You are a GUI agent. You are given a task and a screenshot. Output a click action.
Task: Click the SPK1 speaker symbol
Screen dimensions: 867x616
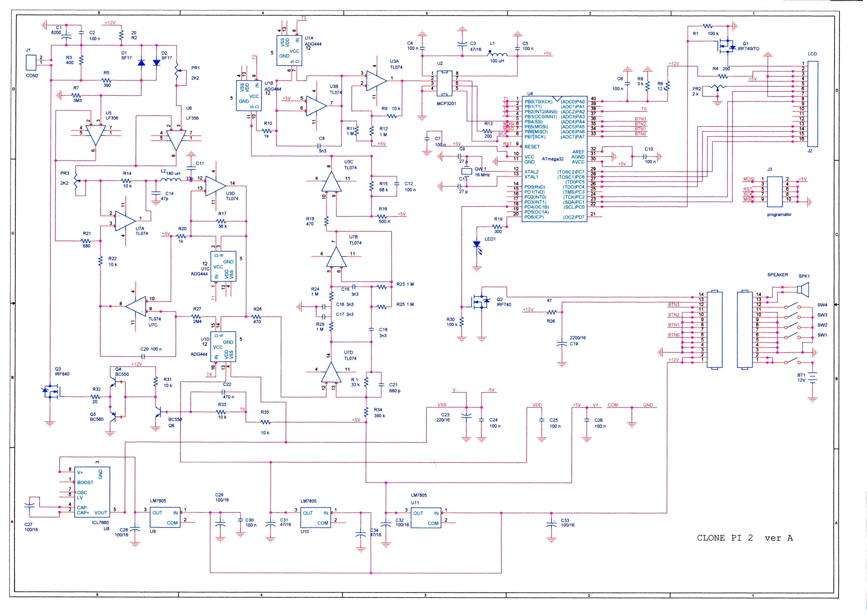(x=803, y=290)
